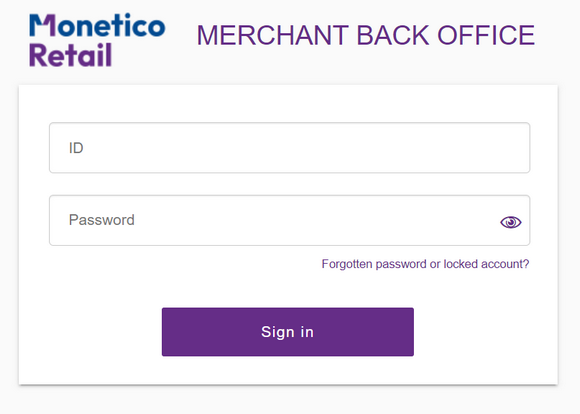580x414 pixels.
Task: Click the purple Sign in button
Action: point(288,332)
